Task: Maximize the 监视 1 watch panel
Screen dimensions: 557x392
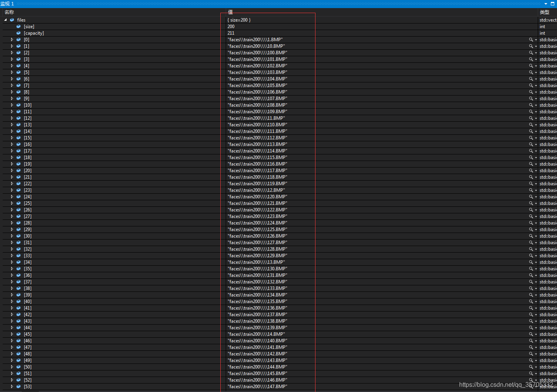Action: [x=552, y=4]
